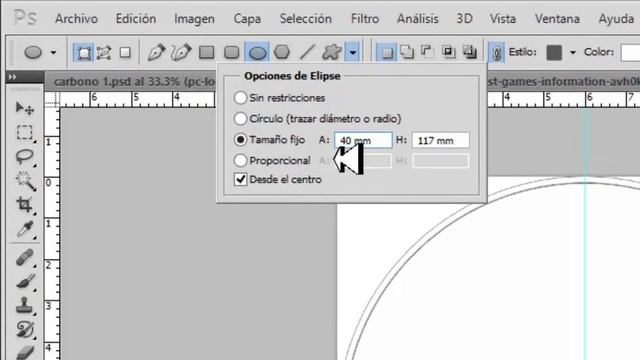The image size is (640, 360).
Task: Select the Freeform Pen tool
Action: point(181,52)
